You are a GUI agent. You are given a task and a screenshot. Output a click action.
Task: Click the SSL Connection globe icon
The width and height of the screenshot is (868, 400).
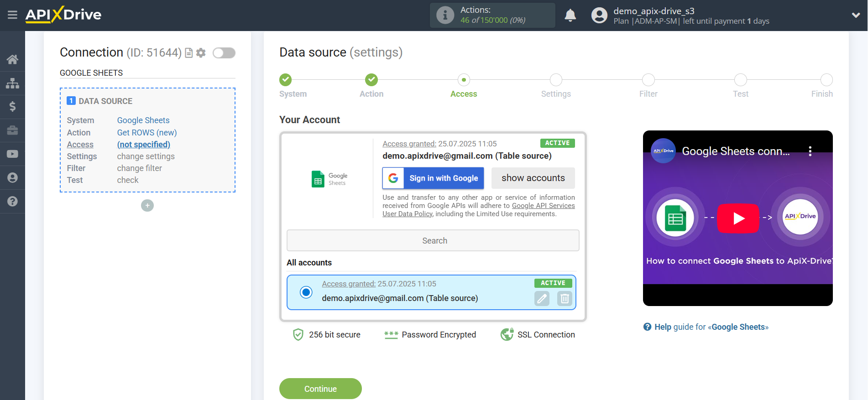507,335
